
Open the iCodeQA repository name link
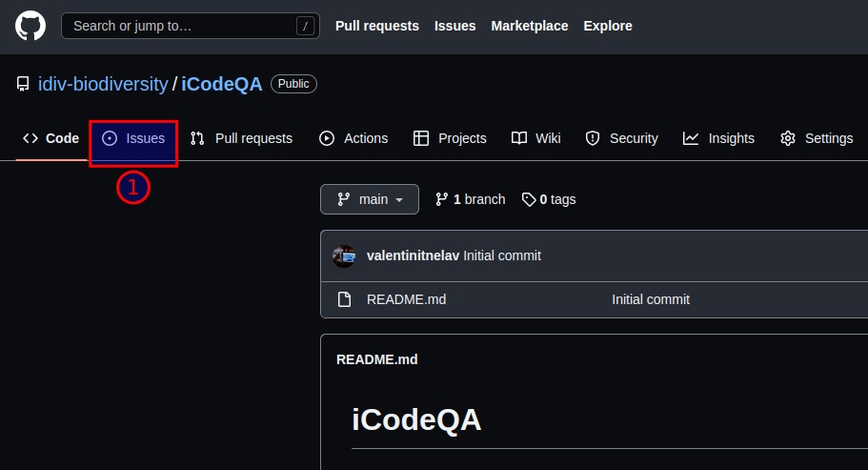pos(222,84)
